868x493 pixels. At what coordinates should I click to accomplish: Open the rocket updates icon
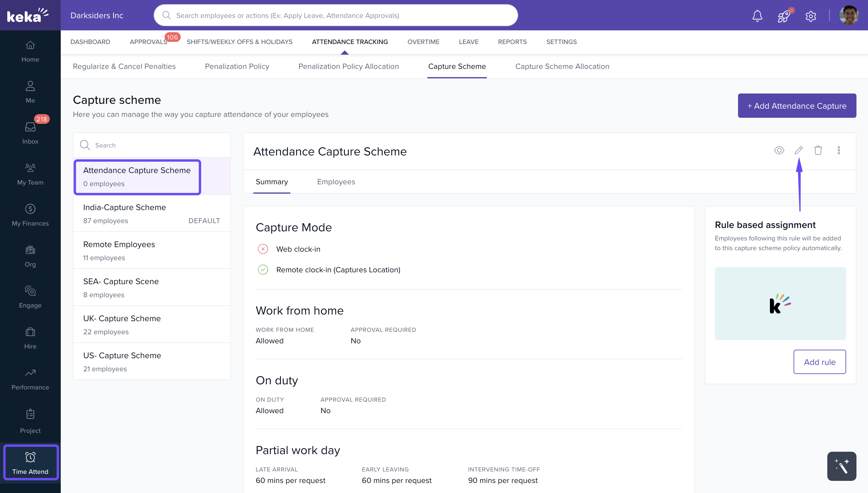click(x=784, y=15)
